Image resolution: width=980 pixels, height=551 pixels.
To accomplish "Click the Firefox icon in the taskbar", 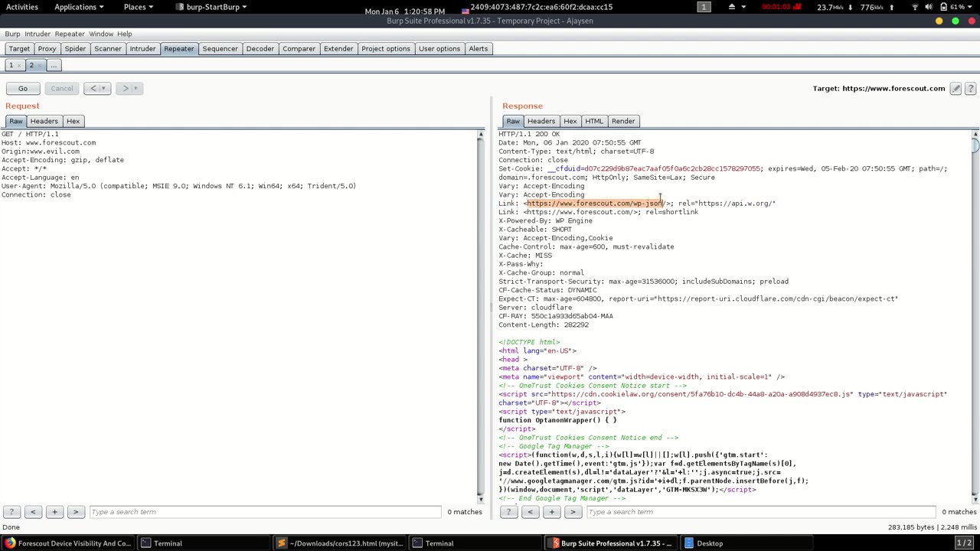I will (x=10, y=543).
